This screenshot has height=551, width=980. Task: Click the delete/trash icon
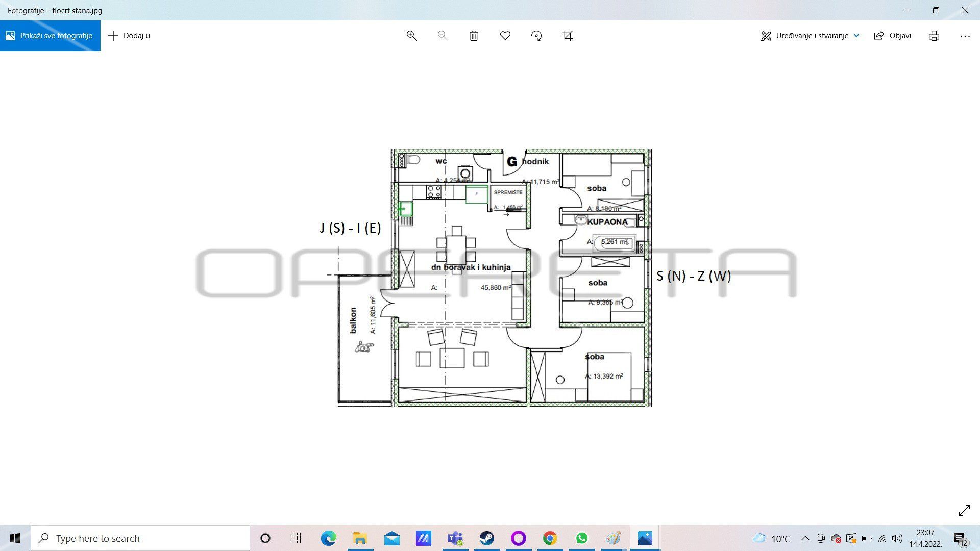point(473,36)
